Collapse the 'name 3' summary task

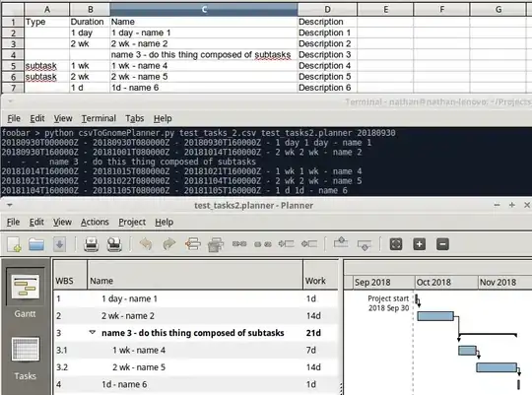pyautogui.click(x=92, y=332)
